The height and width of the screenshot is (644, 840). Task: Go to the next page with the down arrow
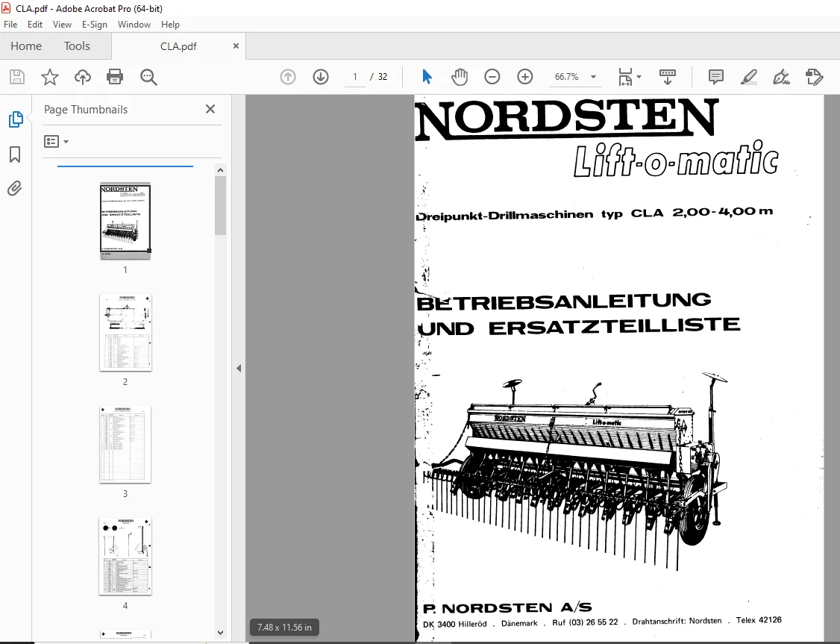pyautogui.click(x=320, y=77)
